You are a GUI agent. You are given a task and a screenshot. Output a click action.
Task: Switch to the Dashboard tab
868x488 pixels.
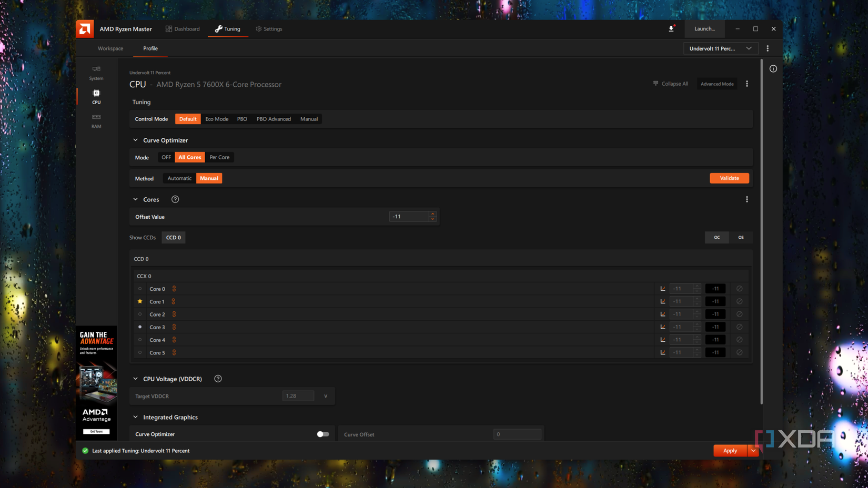click(x=183, y=29)
